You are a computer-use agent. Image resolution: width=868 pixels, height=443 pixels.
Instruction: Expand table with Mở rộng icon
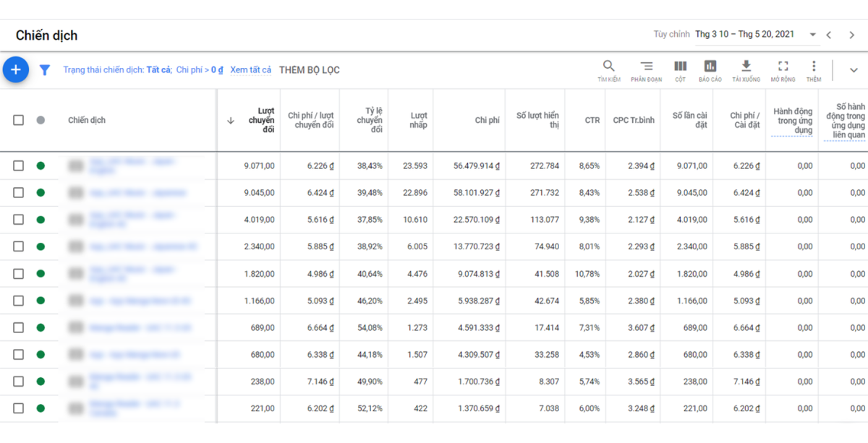click(783, 70)
